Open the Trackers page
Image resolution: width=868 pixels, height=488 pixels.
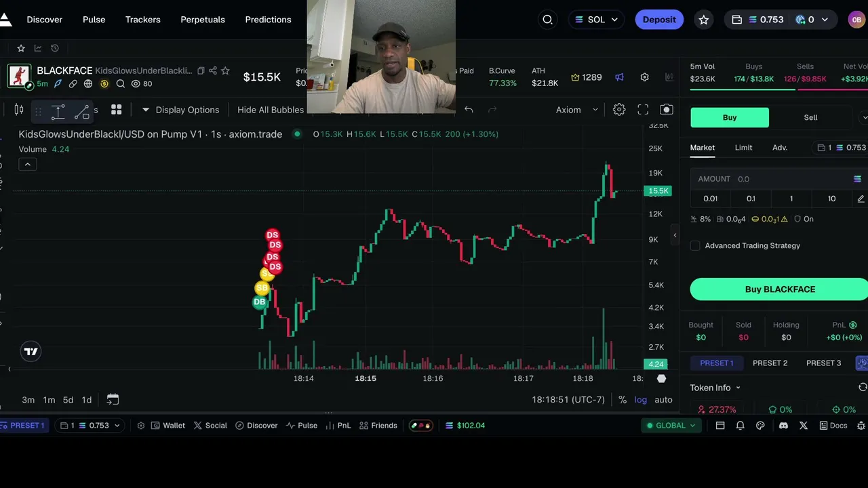(143, 20)
